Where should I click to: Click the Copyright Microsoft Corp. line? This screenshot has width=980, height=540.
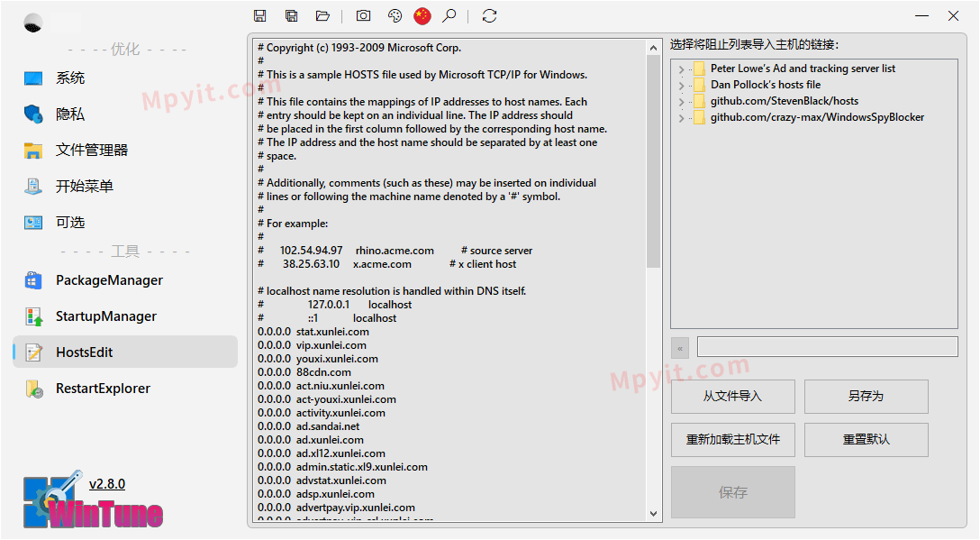point(359,48)
